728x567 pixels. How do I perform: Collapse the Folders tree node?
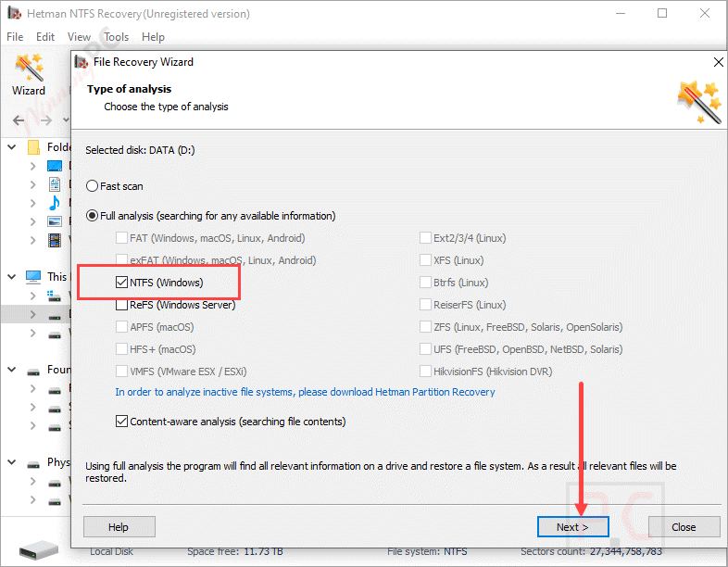coord(12,147)
